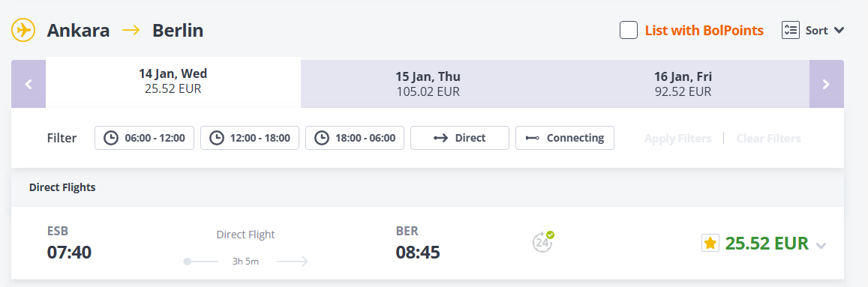Open the Sort dropdown
The image size is (868, 287).
click(x=812, y=30)
